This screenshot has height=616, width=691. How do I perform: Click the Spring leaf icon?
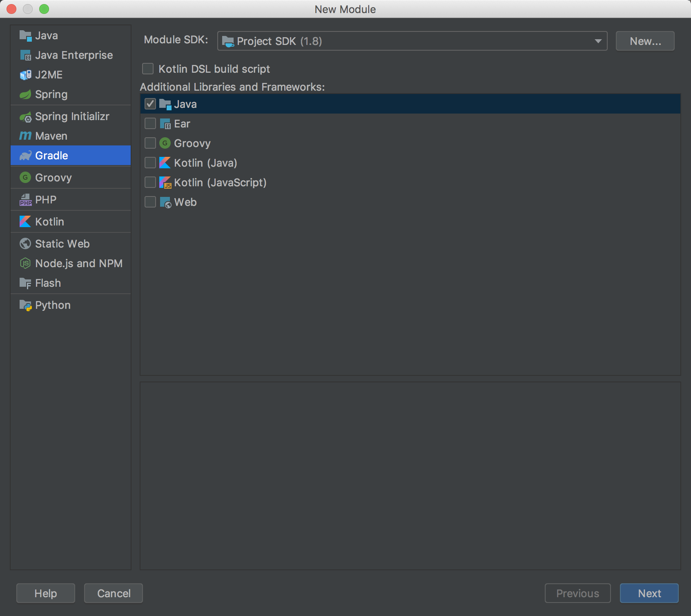pyautogui.click(x=25, y=94)
